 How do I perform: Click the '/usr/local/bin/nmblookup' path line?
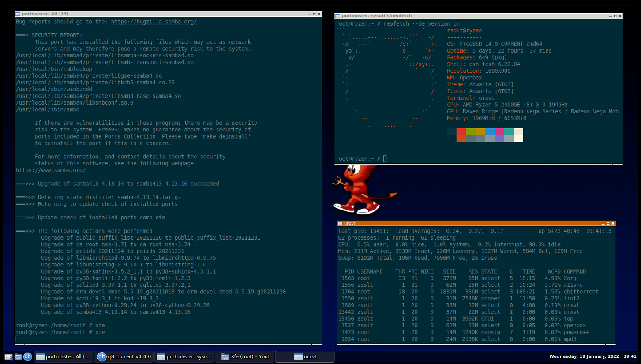pyautogui.click(x=54, y=69)
